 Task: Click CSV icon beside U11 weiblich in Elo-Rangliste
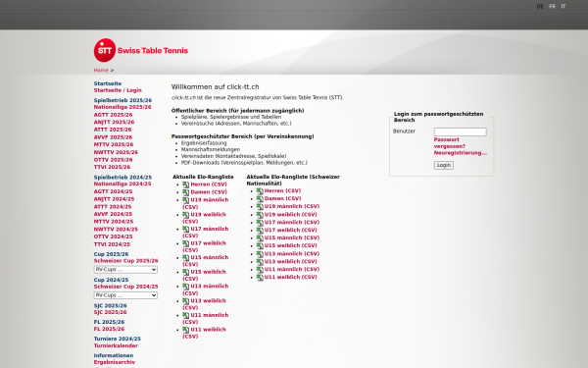click(185, 330)
